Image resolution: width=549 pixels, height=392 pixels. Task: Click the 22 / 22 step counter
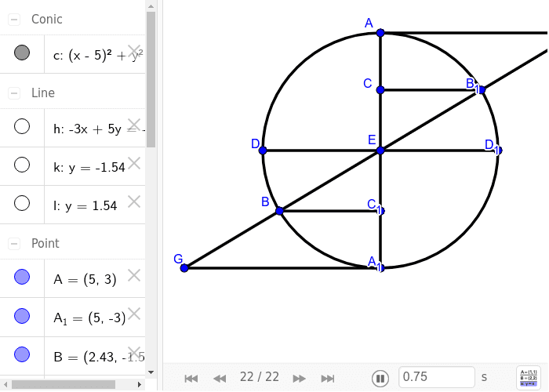260,377
